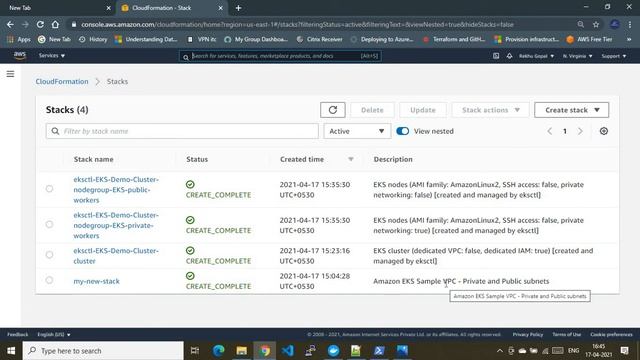
Task: Open AWS CloudShell icon in header
Action: click(496, 56)
